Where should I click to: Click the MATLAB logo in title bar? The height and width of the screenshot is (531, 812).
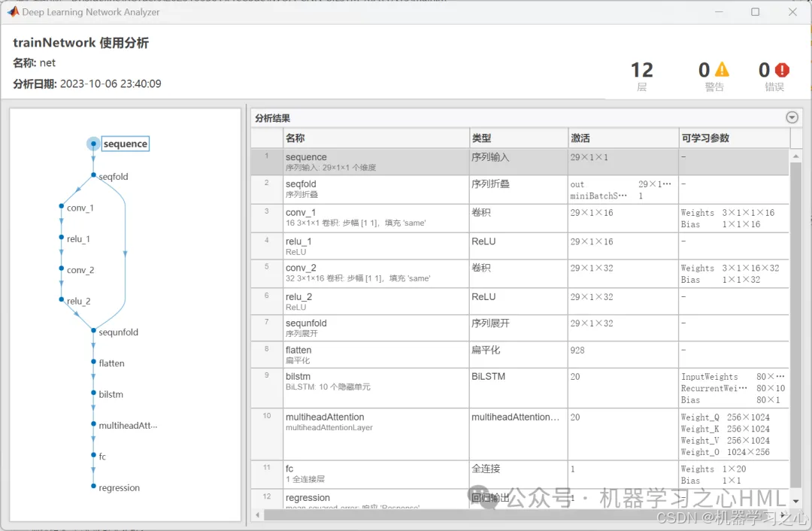(x=13, y=11)
